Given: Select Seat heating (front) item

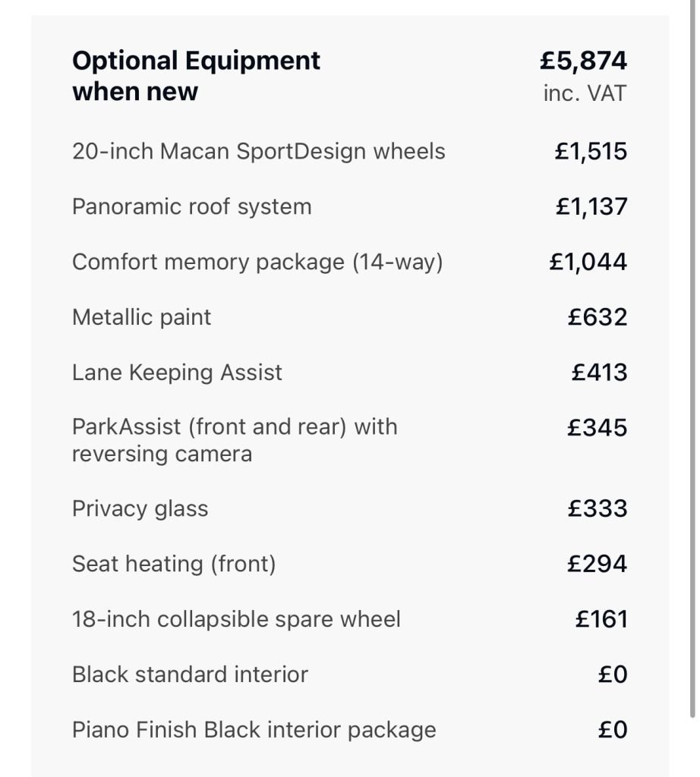Looking at the screenshot, I should (173, 564).
